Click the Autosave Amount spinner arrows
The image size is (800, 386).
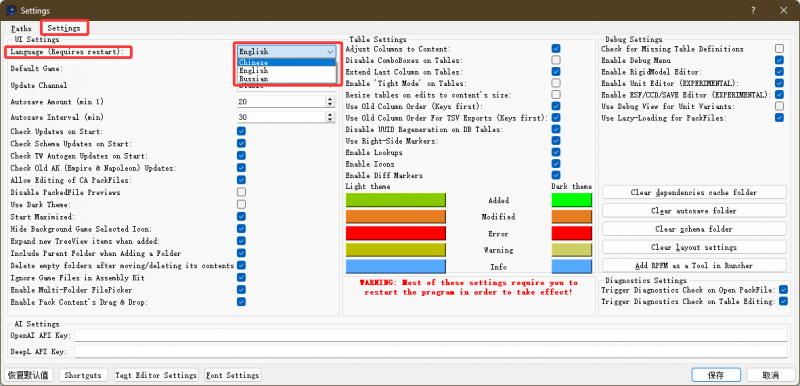click(331, 102)
